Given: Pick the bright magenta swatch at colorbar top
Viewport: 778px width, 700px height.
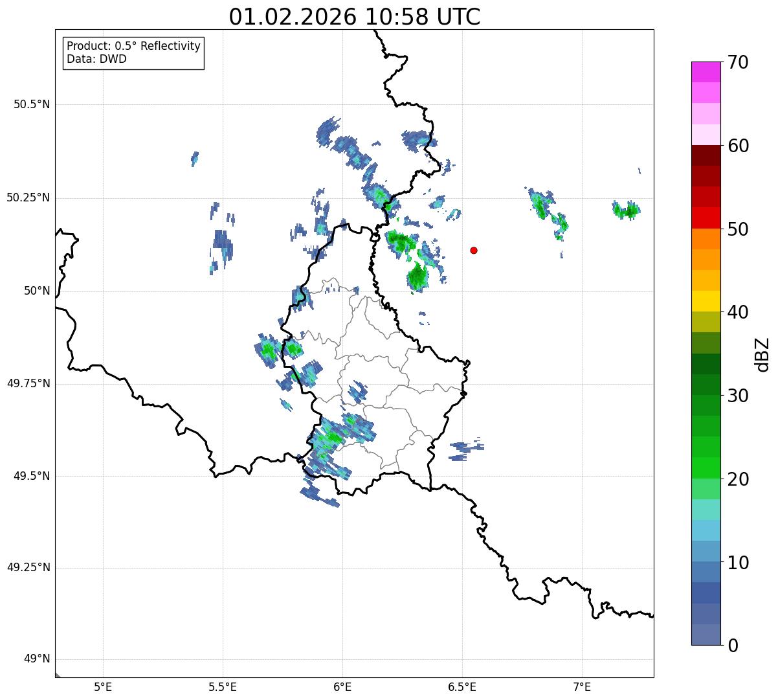Looking at the screenshot, I should [x=706, y=72].
